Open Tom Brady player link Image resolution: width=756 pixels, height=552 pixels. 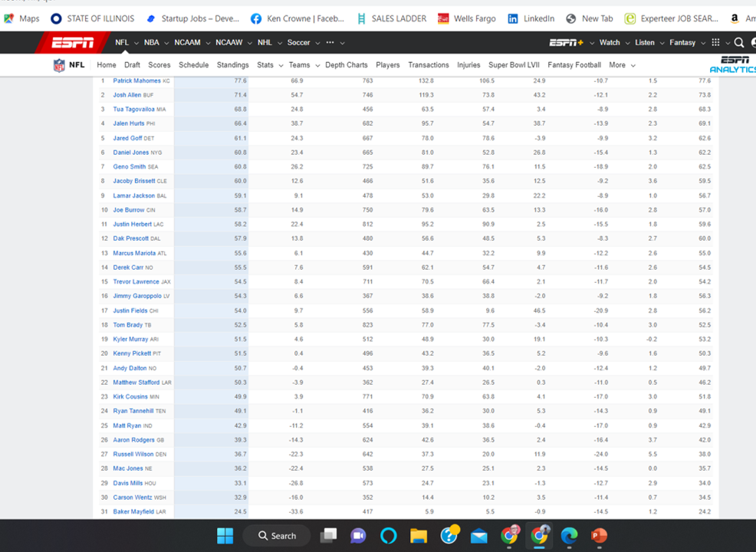(128, 325)
